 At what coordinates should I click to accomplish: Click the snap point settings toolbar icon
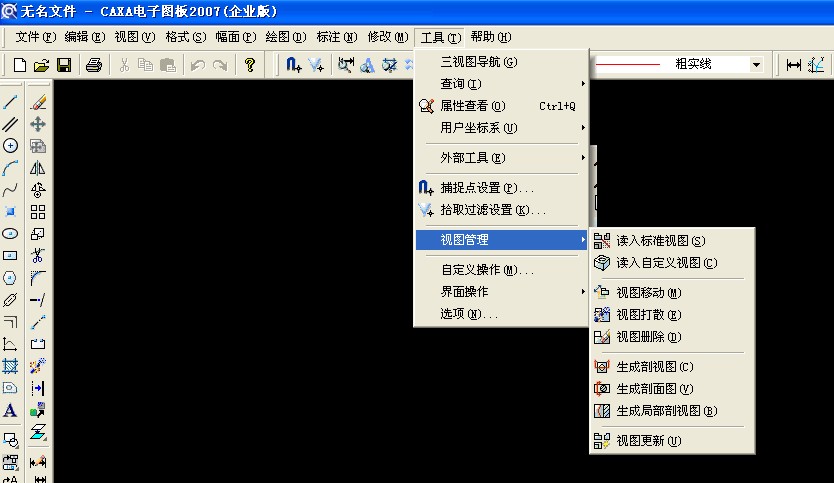tap(294, 65)
